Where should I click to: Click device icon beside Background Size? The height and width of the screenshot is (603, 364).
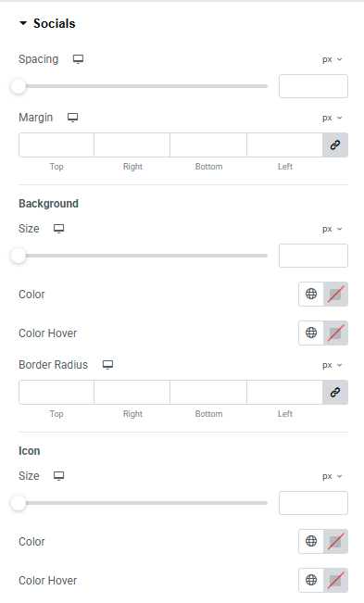click(58, 229)
